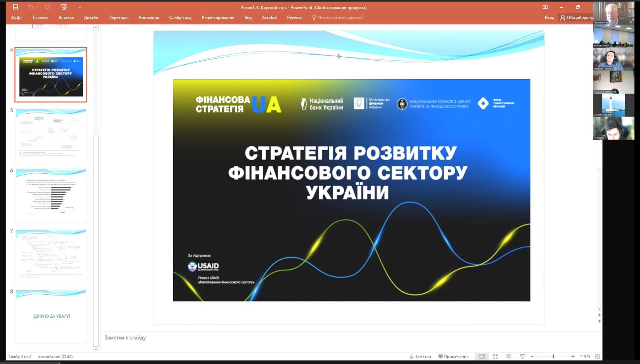Open Ribbon Display Options dropdown

click(x=545, y=7)
